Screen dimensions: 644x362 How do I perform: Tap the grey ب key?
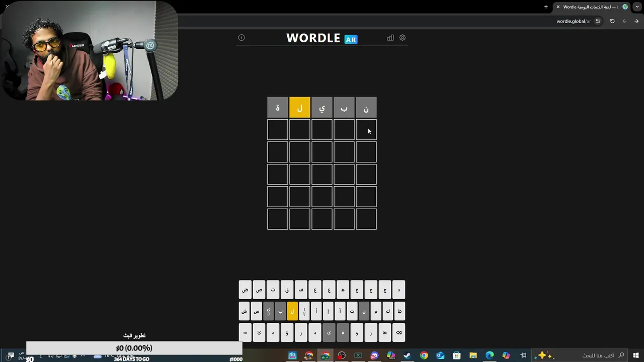[280, 311]
